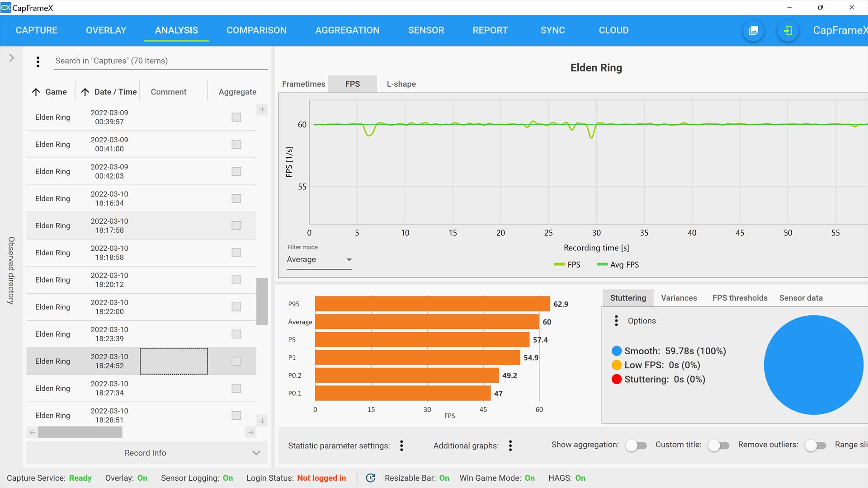
Task: Open the screenshot gallery icon in header
Action: (x=753, y=31)
